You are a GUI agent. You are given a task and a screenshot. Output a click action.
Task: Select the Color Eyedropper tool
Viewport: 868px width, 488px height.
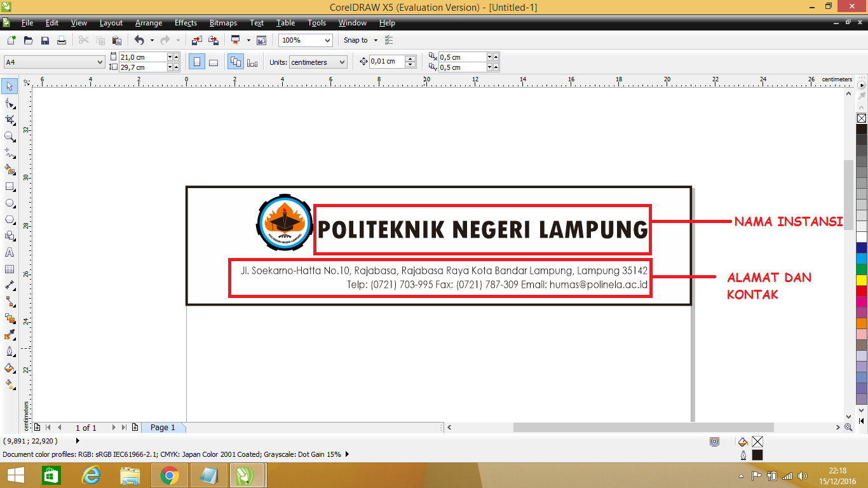pyautogui.click(x=10, y=335)
